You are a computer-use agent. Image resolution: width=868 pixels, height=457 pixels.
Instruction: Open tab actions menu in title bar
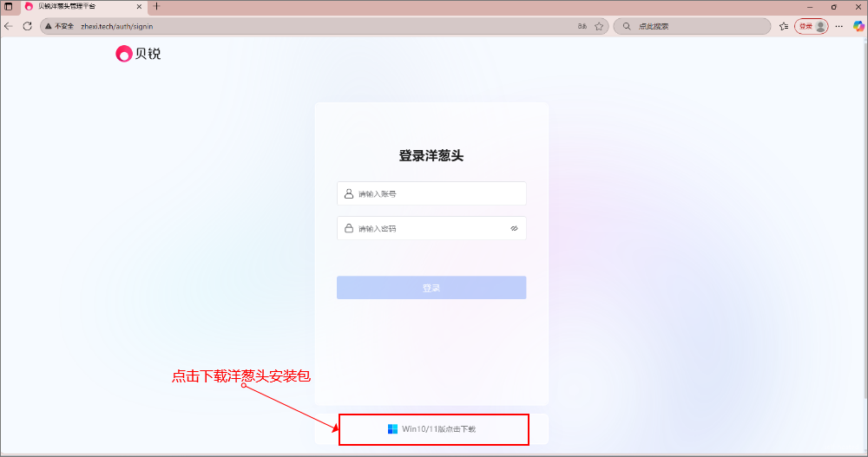(x=9, y=6)
